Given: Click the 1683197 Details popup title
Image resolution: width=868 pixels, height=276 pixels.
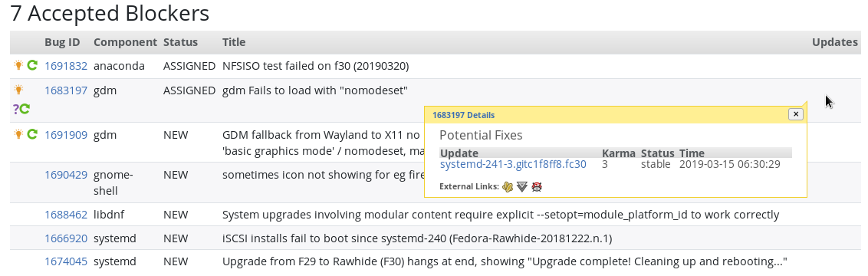Looking at the screenshot, I should 463,115.
